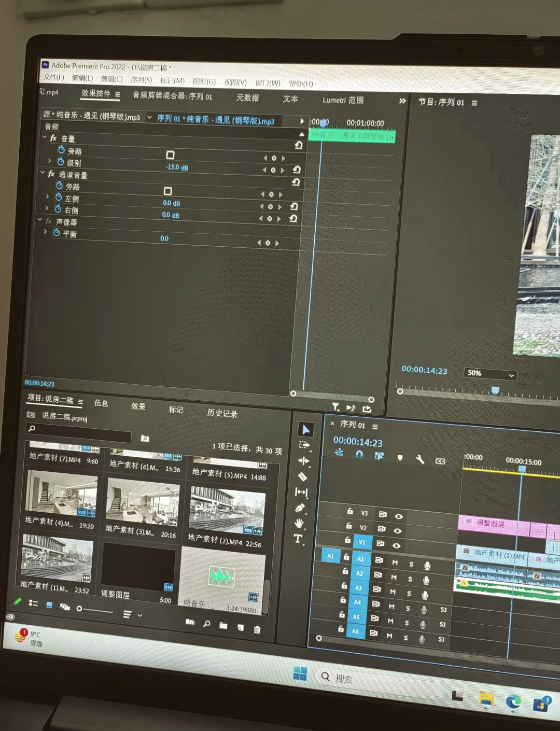Mute audio track A1
The image size is (560, 731).
point(395,563)
